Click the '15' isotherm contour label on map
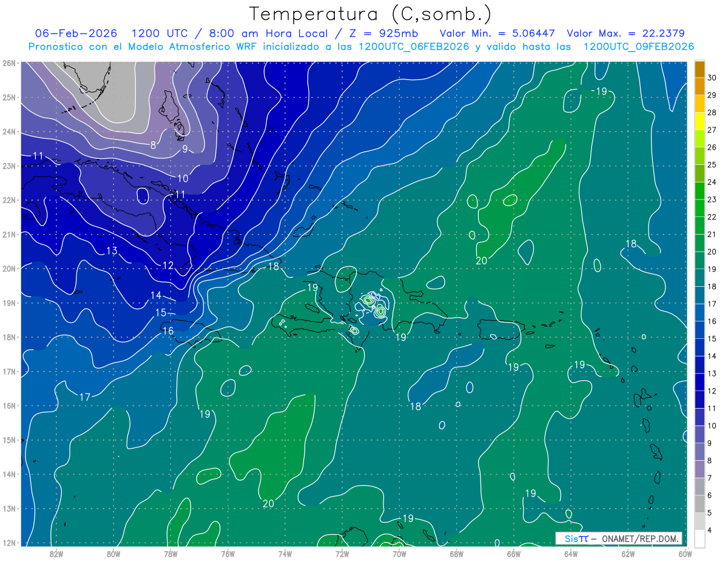This screenshot has width=728, height=562. coord(161,313)
